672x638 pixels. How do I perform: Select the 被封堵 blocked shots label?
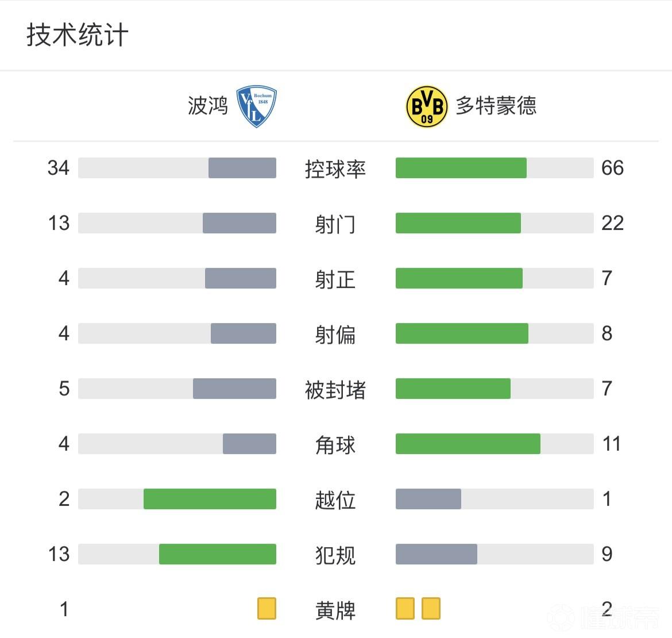click(x=335, y=389)
